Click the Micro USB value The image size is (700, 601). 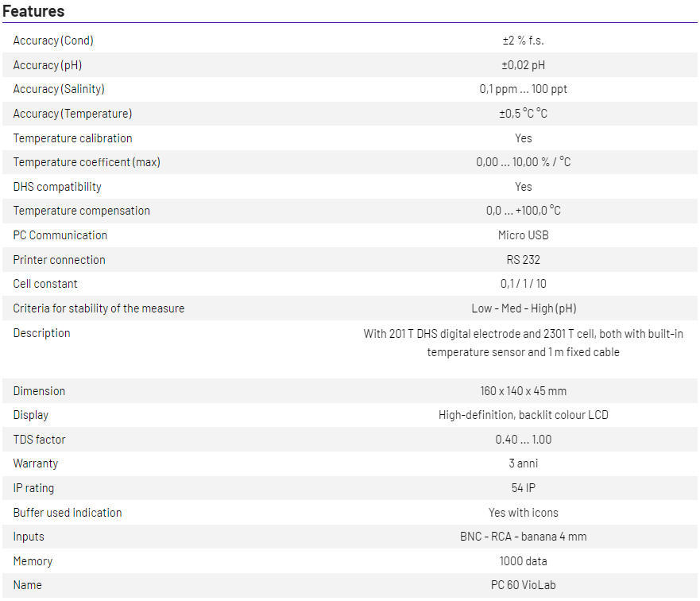(x=523, y=235)
